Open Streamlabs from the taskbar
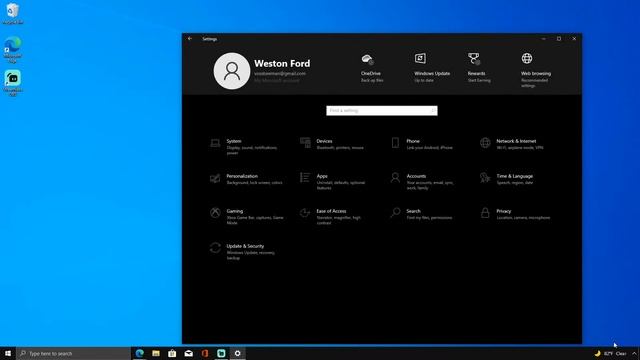Screen dimensions: 640x360 [221, 353]
